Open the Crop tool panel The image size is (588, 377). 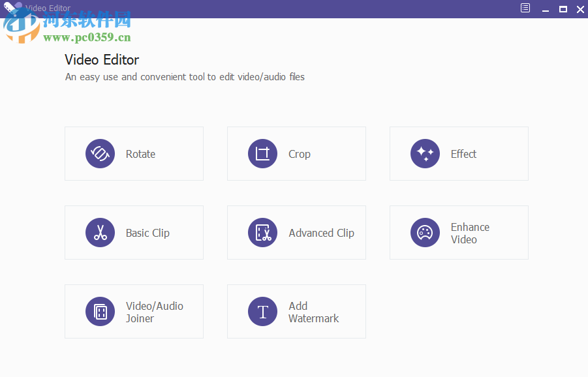(x=296, y=153)
